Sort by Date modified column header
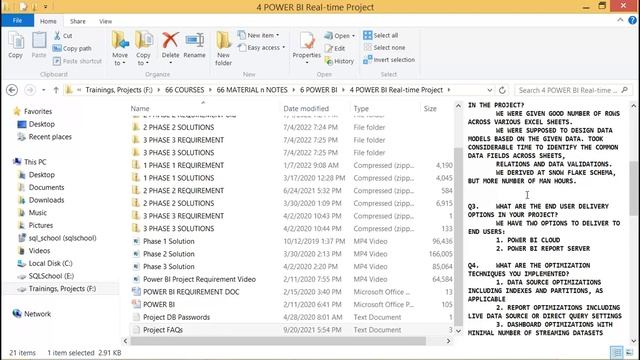 [306, 109]
